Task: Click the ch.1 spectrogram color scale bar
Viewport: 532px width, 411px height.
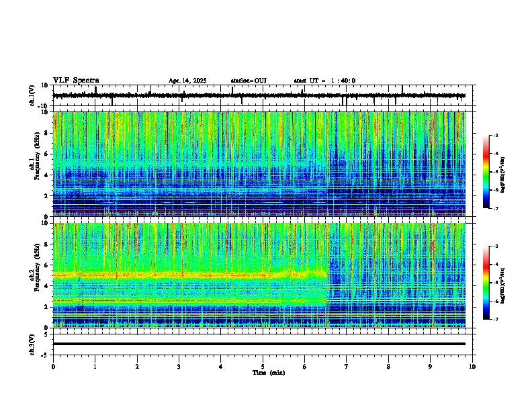Action: tap(486, 172)
